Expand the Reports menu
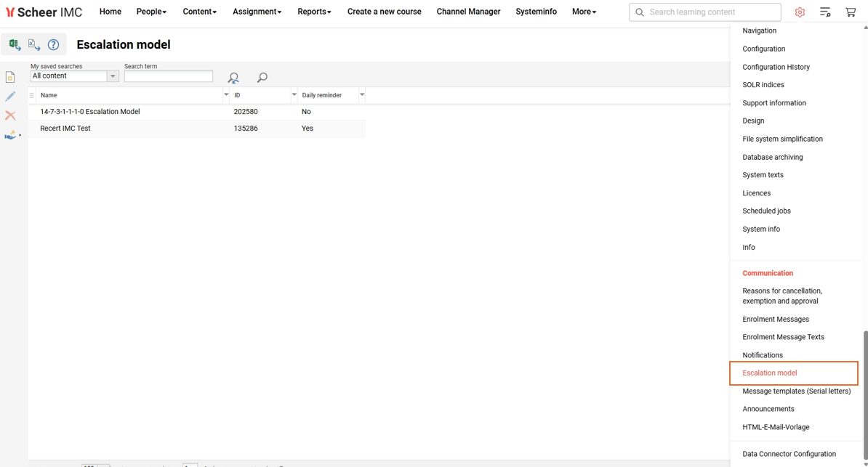The width and height of the screenshot is (868, 467). point(315,12)
